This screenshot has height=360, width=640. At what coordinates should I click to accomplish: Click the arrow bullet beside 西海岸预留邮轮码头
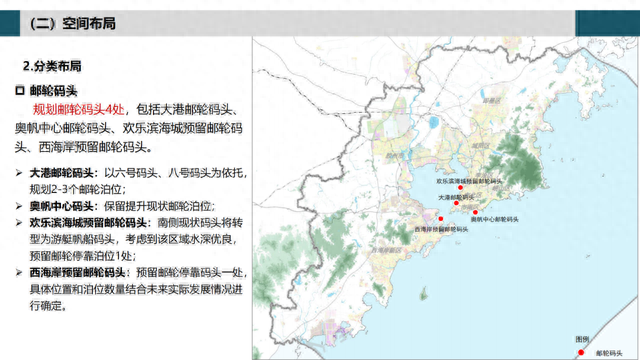tap(19, 273)
